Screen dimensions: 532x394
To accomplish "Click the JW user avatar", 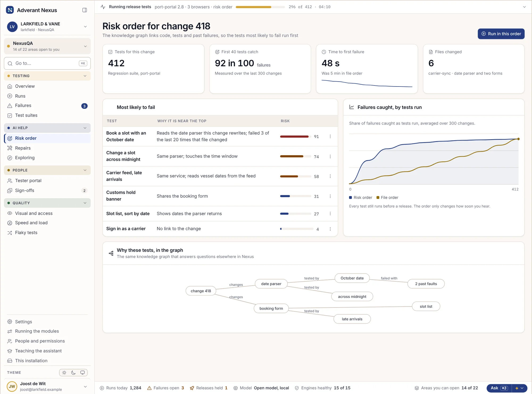I will click(12, 387).
